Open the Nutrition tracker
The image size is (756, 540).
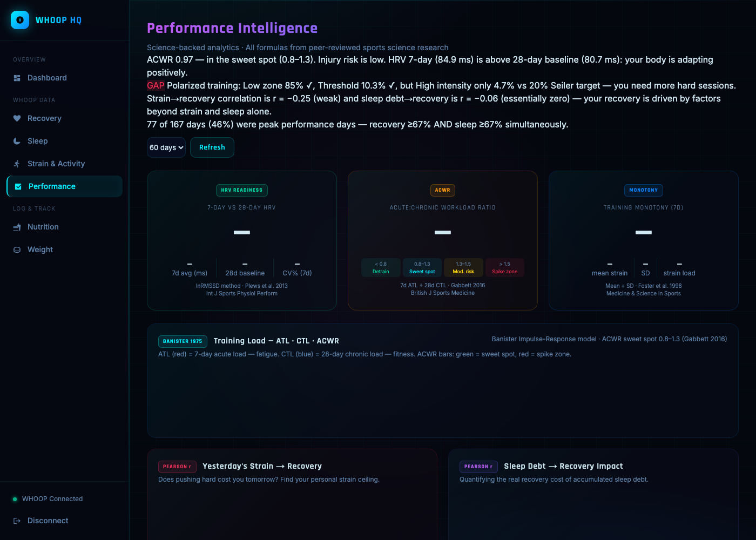coord(64,227)
